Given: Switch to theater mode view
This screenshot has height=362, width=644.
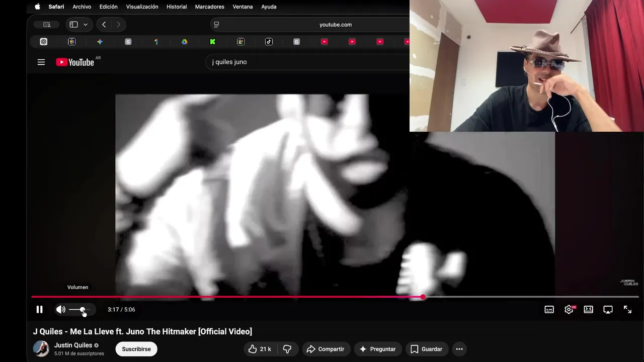Looking at the screenshot, I should [x=588, y=310].
